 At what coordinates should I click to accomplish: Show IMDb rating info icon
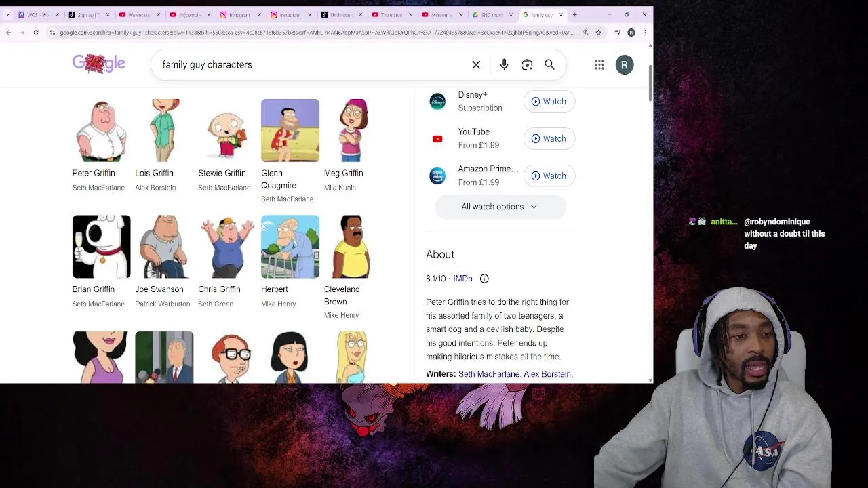click(484, 279)
